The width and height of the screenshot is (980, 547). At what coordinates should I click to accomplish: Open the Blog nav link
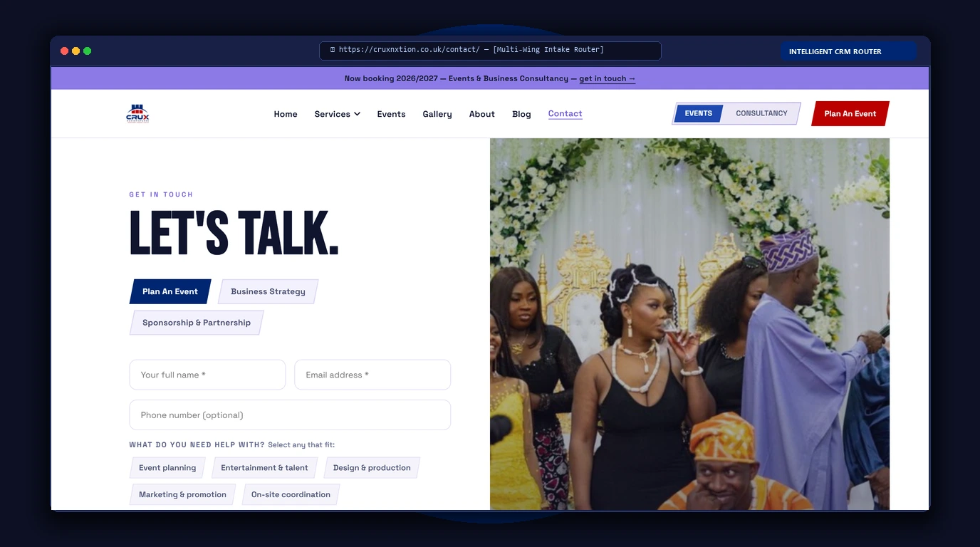521,114
